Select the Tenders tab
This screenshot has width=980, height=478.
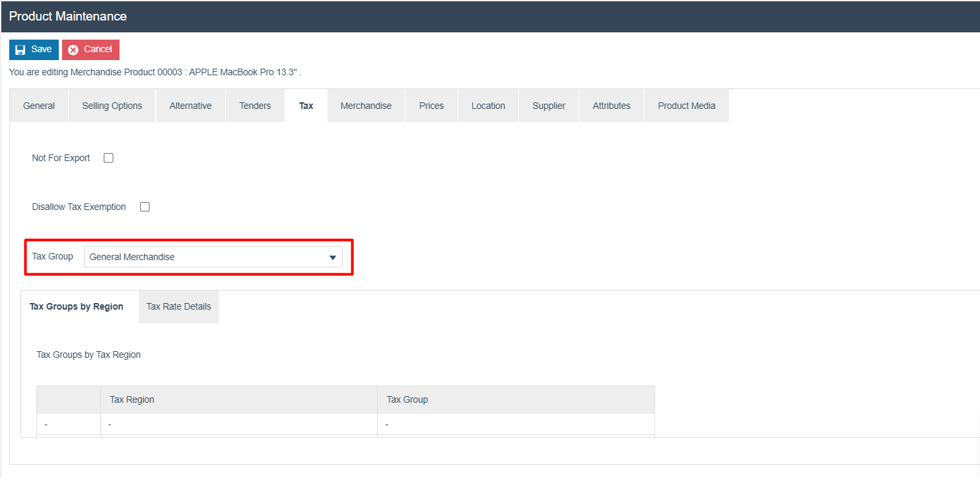pyautogui.click(x=255, y=106)
